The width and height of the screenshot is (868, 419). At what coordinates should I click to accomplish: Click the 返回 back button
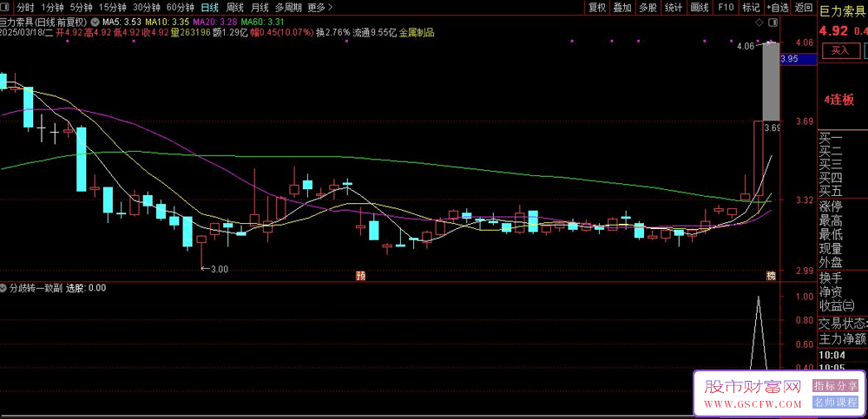(804, 7)
